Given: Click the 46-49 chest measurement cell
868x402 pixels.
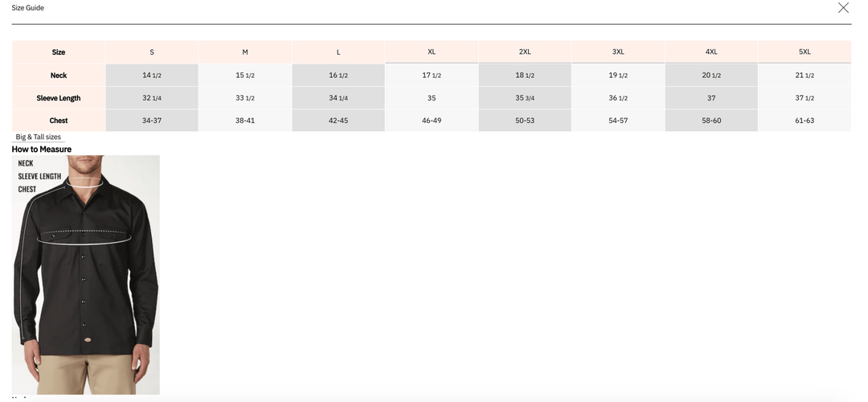Looking at the screenshot, I should (x=432, y=121).
